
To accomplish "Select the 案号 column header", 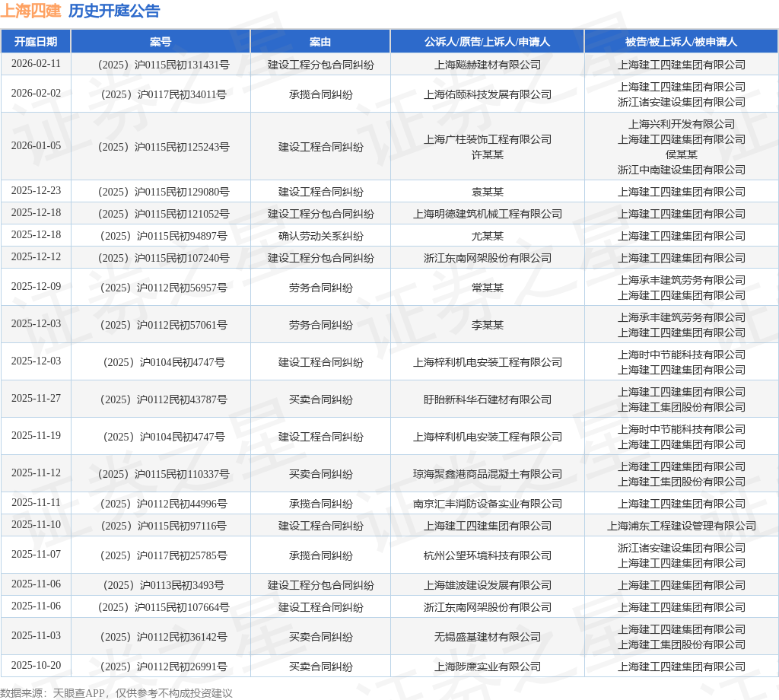I will click(161, 42).
